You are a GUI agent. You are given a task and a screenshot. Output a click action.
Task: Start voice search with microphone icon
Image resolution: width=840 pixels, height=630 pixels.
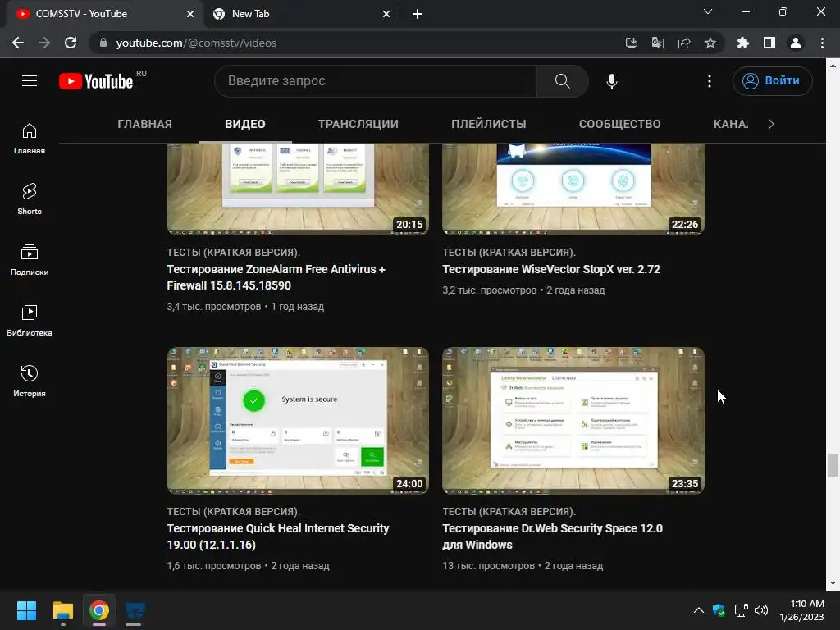[x=612, y=81]
